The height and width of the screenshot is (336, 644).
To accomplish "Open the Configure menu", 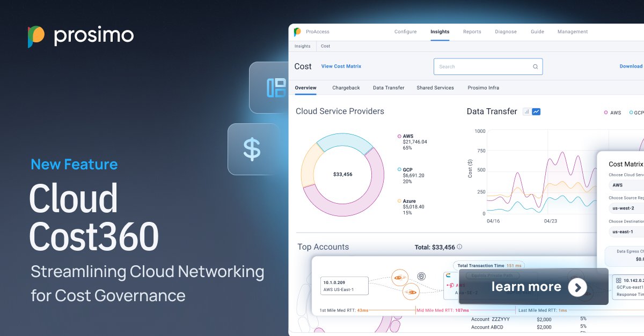I will (x=406, y=32).
